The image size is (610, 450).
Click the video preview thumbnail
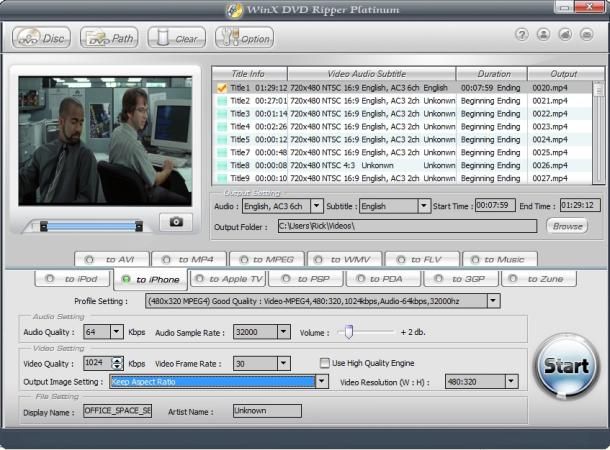tap(105, 141)
